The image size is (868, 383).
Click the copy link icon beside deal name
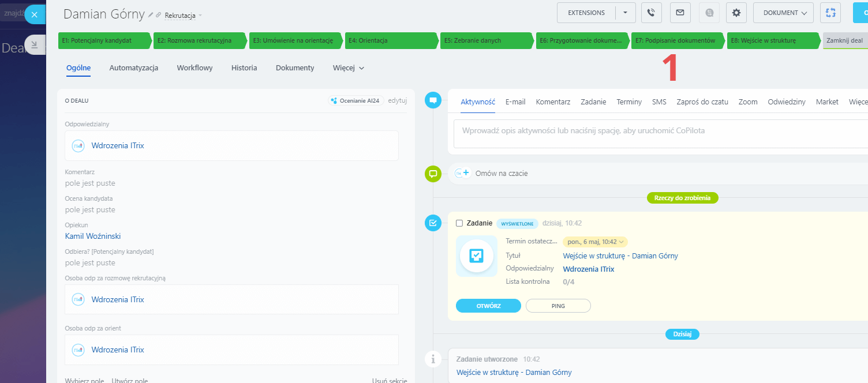pos(158,15)
